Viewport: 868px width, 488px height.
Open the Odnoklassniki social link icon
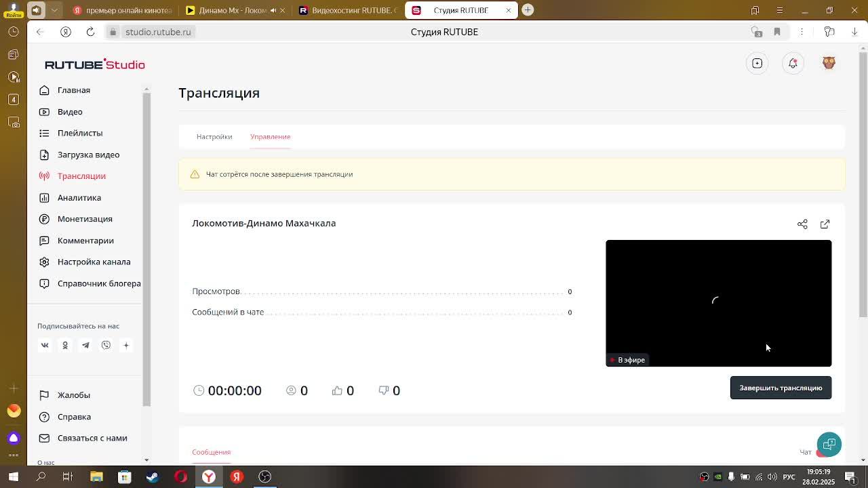tap(65, 345)
